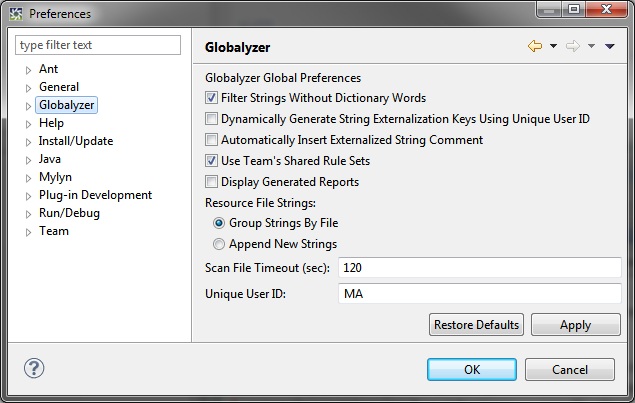Screen dimensions: 635x403
Task: Select Group Strings By File option
Action: [x=219, y=223]
